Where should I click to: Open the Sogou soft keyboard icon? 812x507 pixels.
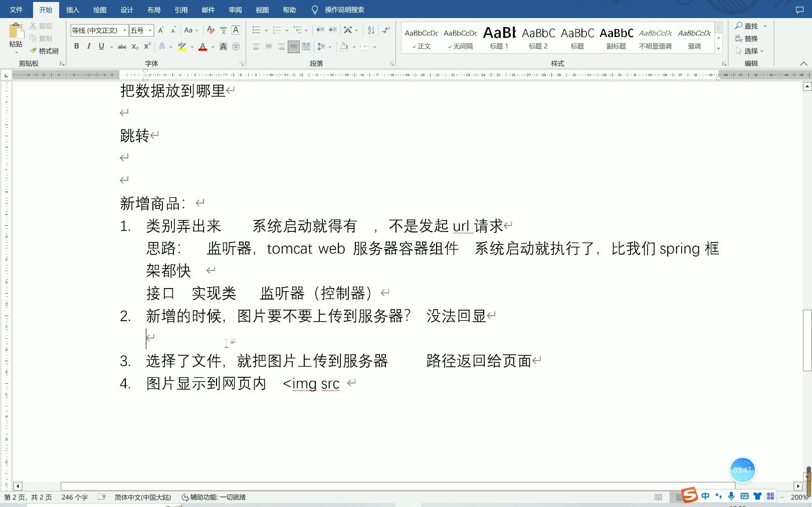[744, 496]
